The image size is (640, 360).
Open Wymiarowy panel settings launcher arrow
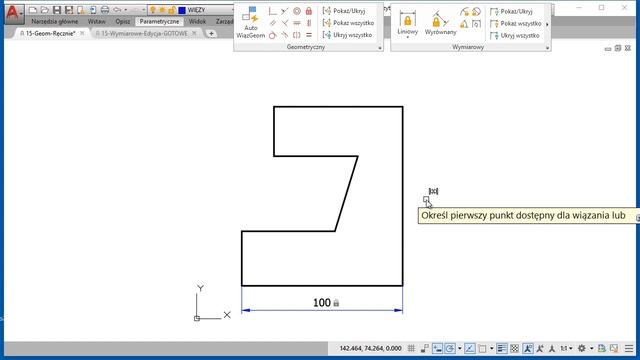pyautogui.click(x=548, y=48)
